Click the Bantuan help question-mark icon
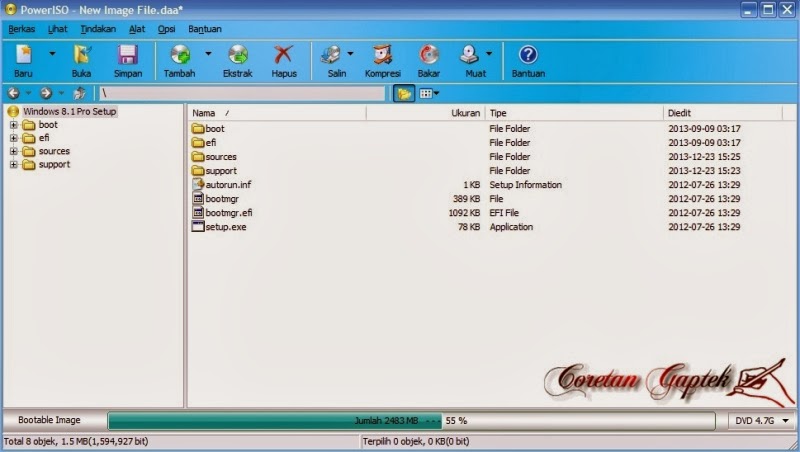Screen dimensions: 800x452 [528, 55]
